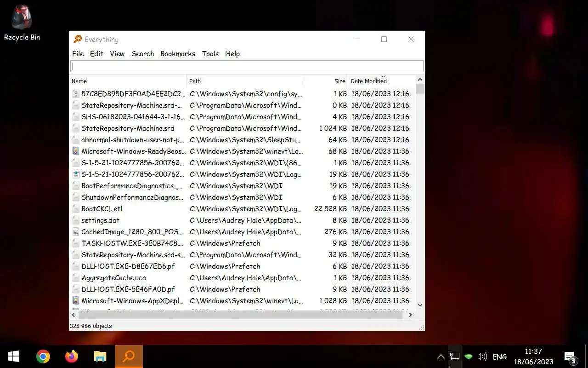Select the Everything app taskbar button
The height and width of the screenshot is (368, 588).
tap(129, 356)
